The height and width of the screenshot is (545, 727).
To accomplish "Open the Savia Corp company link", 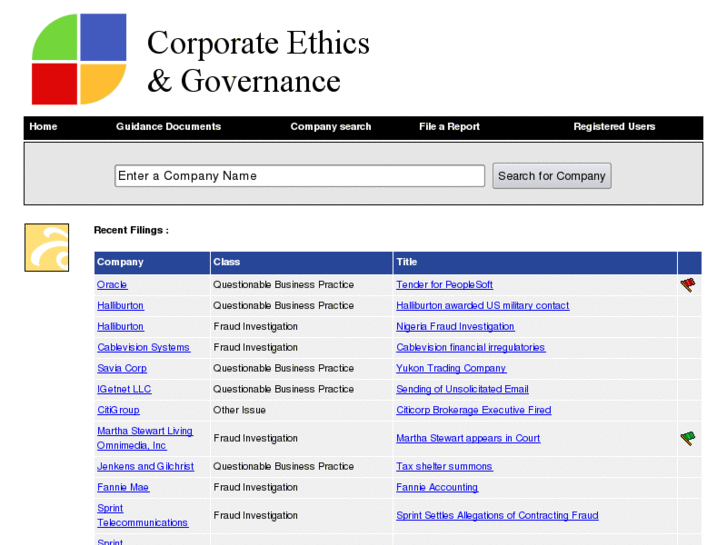I will point(122,368).
